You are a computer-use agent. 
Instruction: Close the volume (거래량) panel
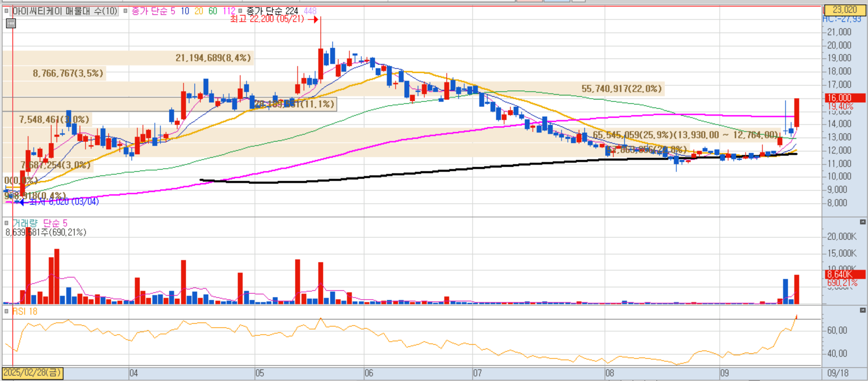(862, 222)
